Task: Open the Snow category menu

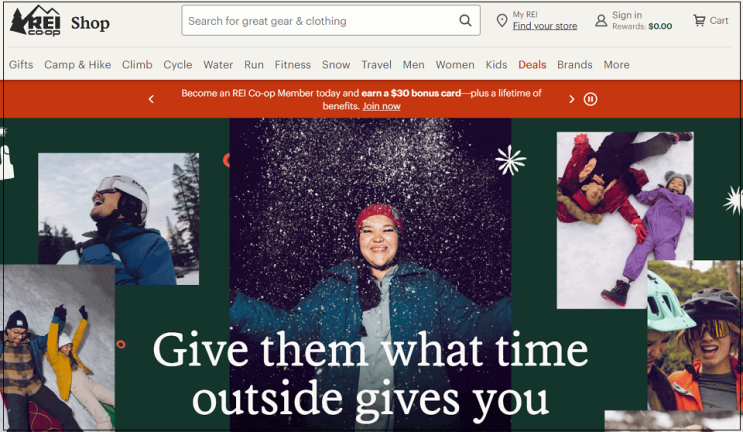Action: coord(335,64)
